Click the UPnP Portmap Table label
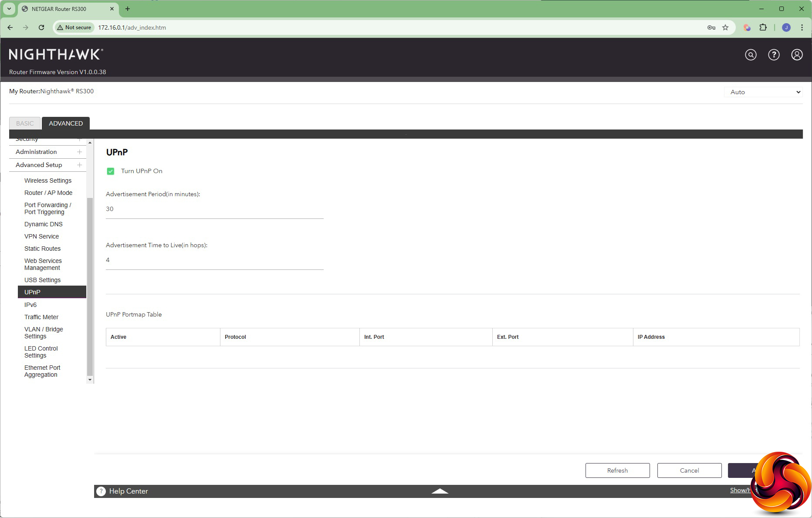Screen dimensions: 812x518 [x=134, y=314]
